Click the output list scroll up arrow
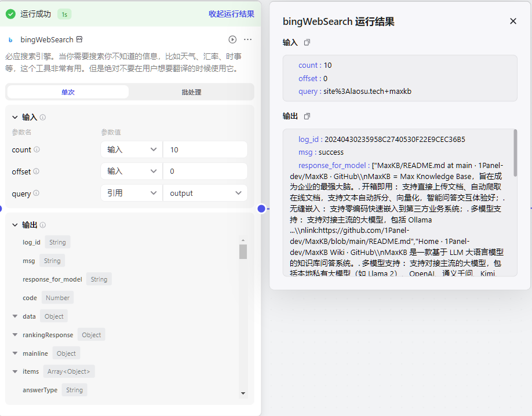 pyautogui.click(x=243, y=240)
